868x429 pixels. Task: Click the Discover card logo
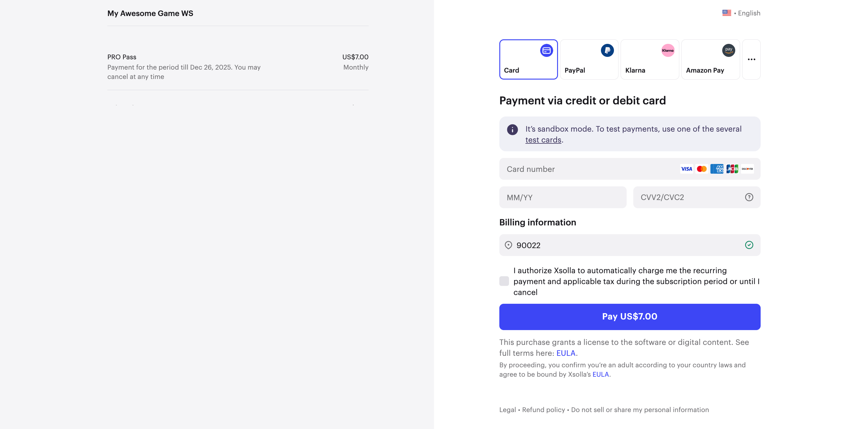tap(747, 169)
